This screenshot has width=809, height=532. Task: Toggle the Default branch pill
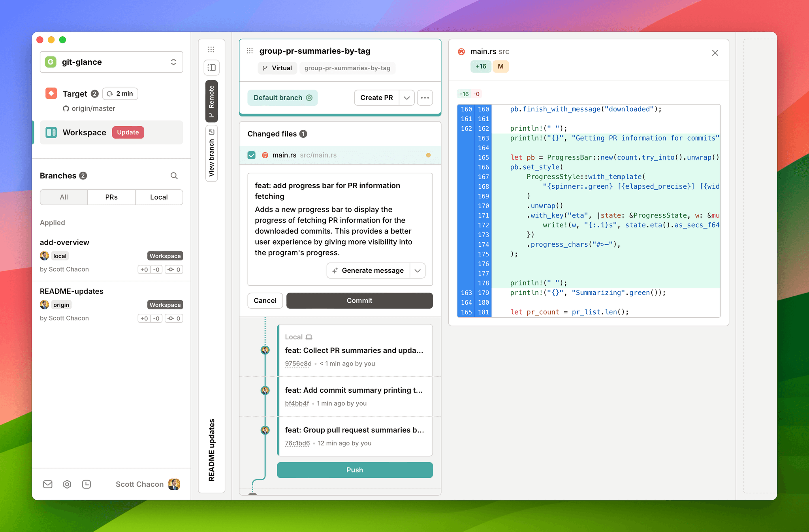tap(282, 97)
